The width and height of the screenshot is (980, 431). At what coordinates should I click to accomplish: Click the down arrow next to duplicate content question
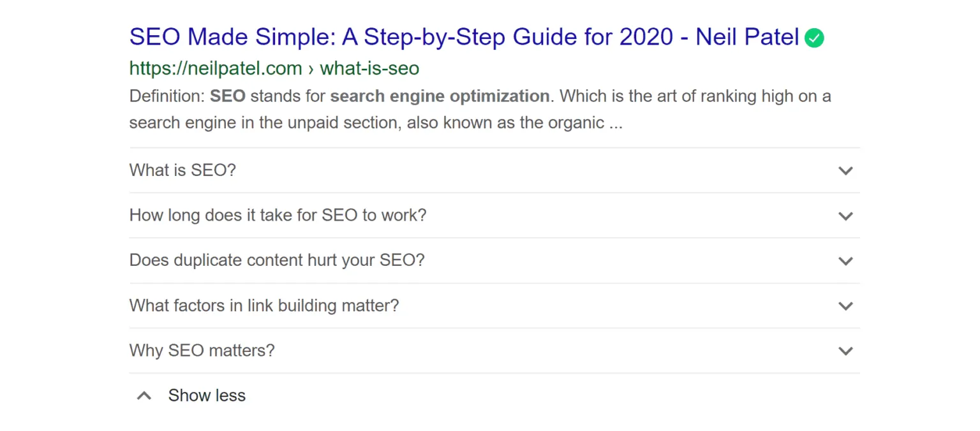coord(845,261)
